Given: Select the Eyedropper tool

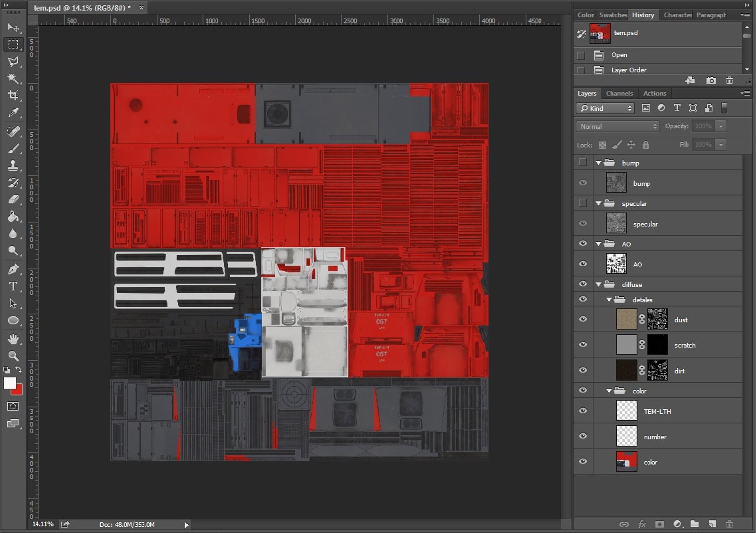Looking at the screenshot, I should click(13, 113).
